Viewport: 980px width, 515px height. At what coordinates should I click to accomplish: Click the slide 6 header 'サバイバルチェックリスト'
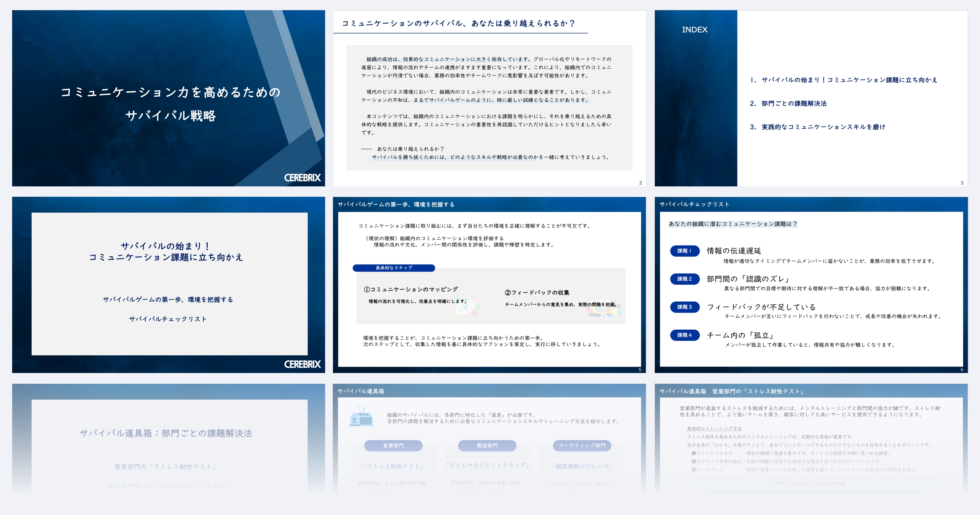click(694, 204)
